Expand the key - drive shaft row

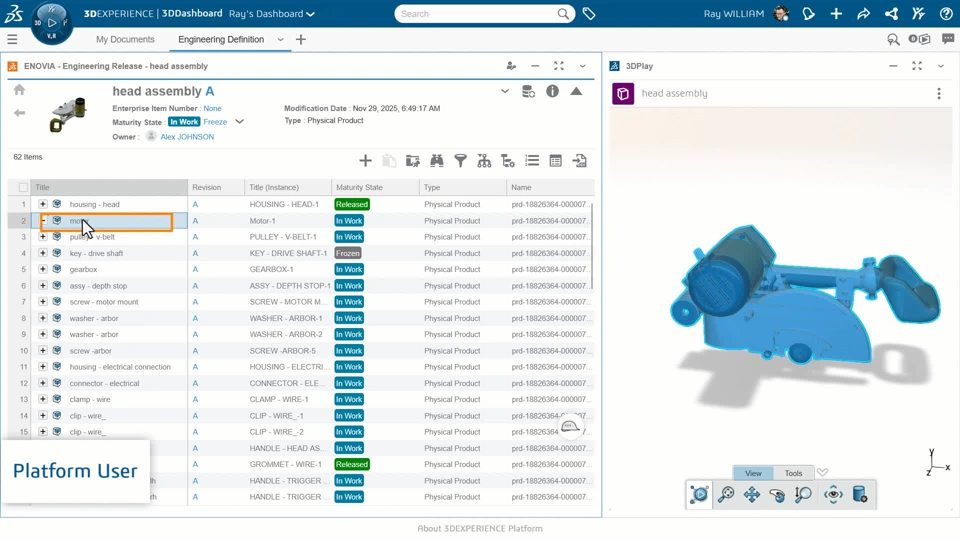pyautogui.click(x=43, y=253)
